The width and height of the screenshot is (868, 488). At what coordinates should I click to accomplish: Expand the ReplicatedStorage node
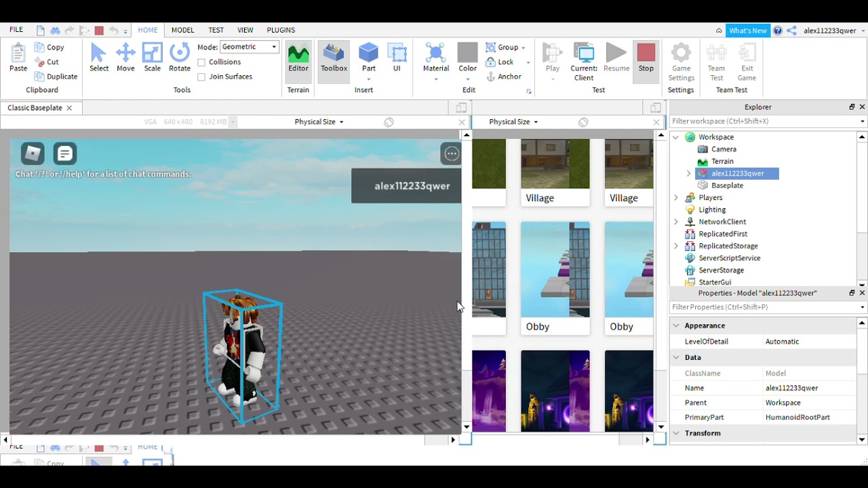coord(676,246)
